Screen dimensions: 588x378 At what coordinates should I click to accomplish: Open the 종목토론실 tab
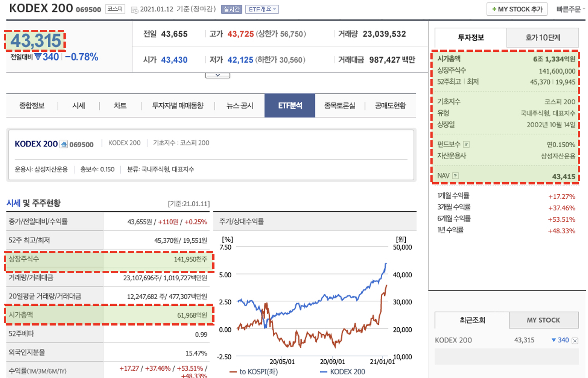coord(340,106)
